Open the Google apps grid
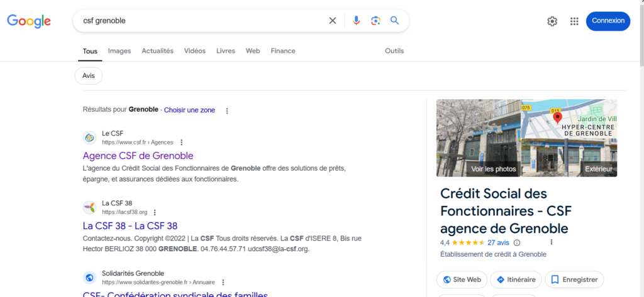Viewport: 644px width, 297px height. pyautogui.click(x=574, y=21)
